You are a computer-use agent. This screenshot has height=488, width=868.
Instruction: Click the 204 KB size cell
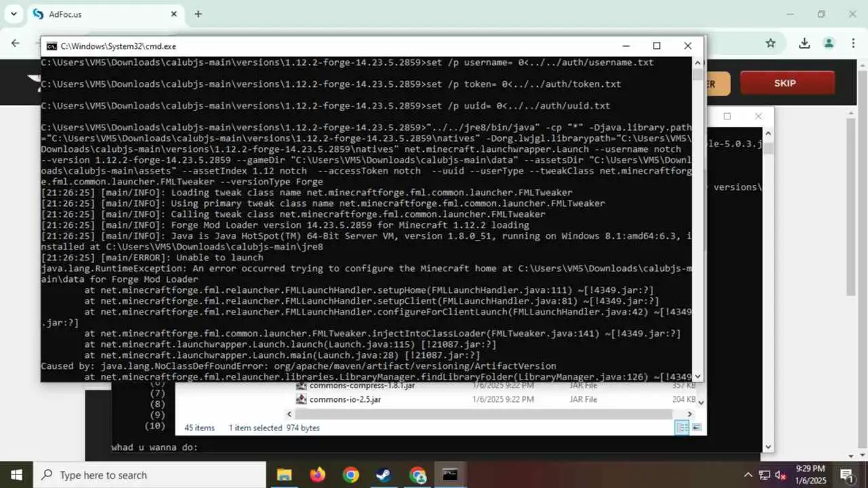point(684,399)
